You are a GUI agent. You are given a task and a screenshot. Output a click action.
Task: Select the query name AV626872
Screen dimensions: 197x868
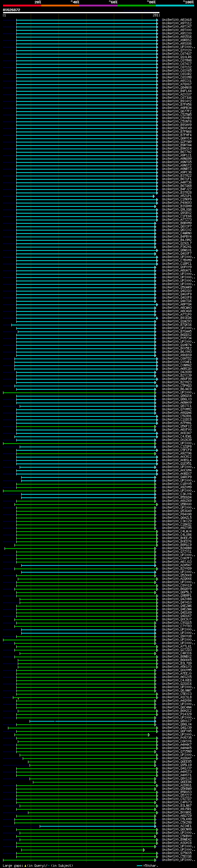pyautogui.click(x=11, y=10)
